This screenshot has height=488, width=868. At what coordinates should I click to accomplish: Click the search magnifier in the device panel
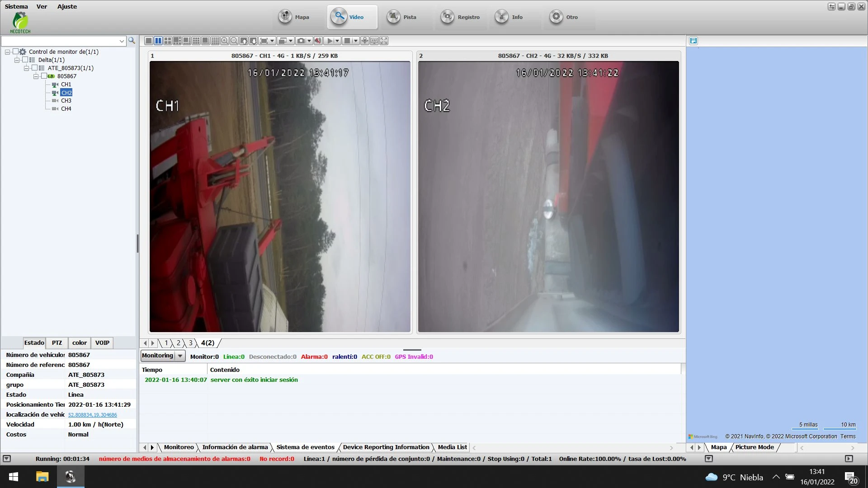point(132,41)
